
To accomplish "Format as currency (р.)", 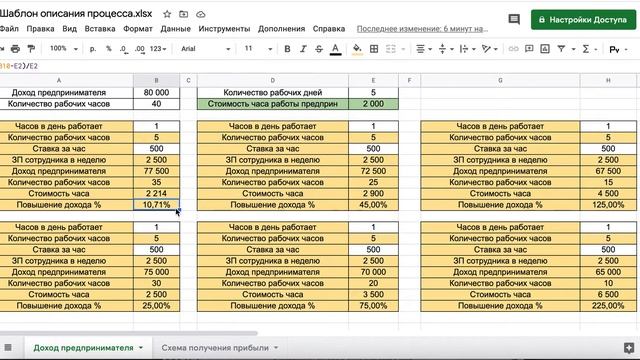I will 93,49.
